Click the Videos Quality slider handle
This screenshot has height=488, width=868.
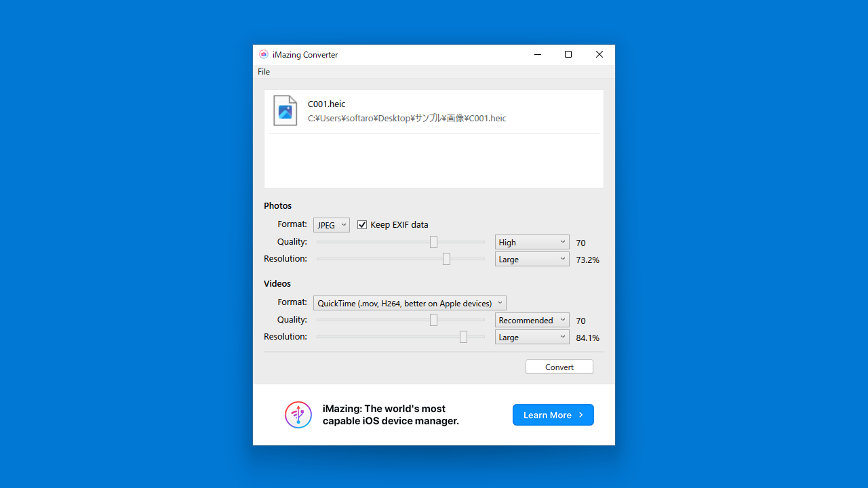point(433,320)
